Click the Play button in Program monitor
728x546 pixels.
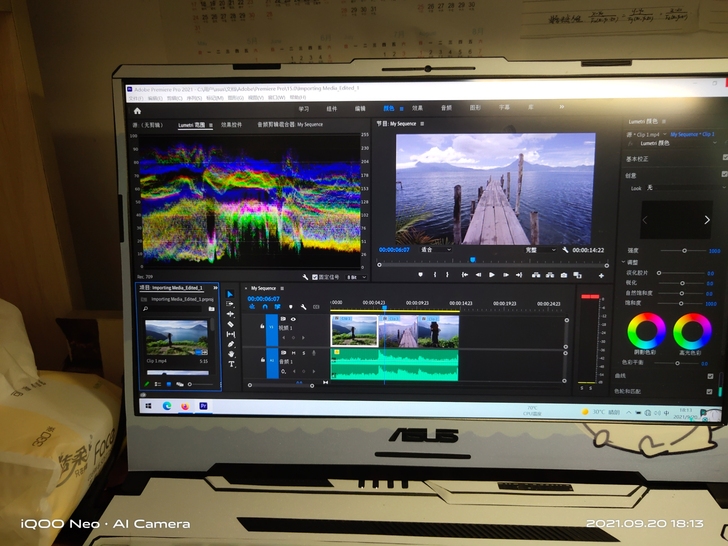point(491,274)
